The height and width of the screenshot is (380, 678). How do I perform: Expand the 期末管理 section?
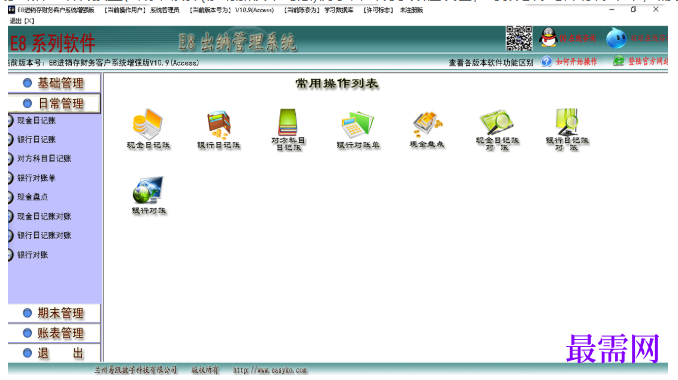(54, 313)
